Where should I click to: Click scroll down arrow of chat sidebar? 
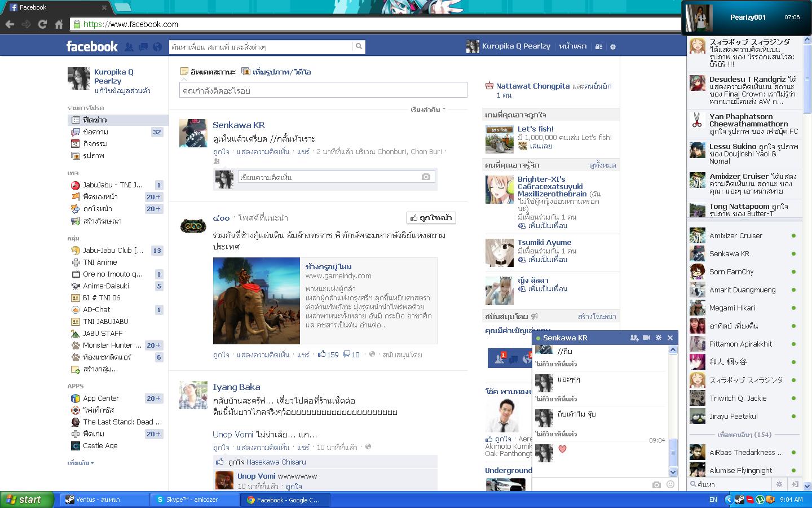[807, 485]
